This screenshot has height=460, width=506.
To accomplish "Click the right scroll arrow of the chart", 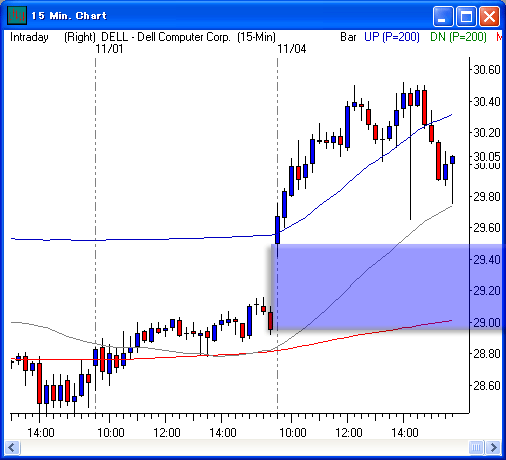I will coord(494,447).
